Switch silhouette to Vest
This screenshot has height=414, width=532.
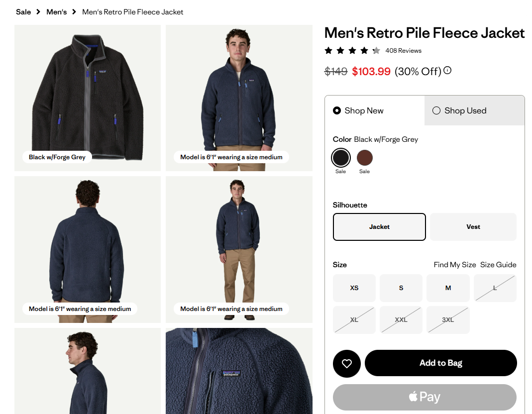[x=473, y=227]
